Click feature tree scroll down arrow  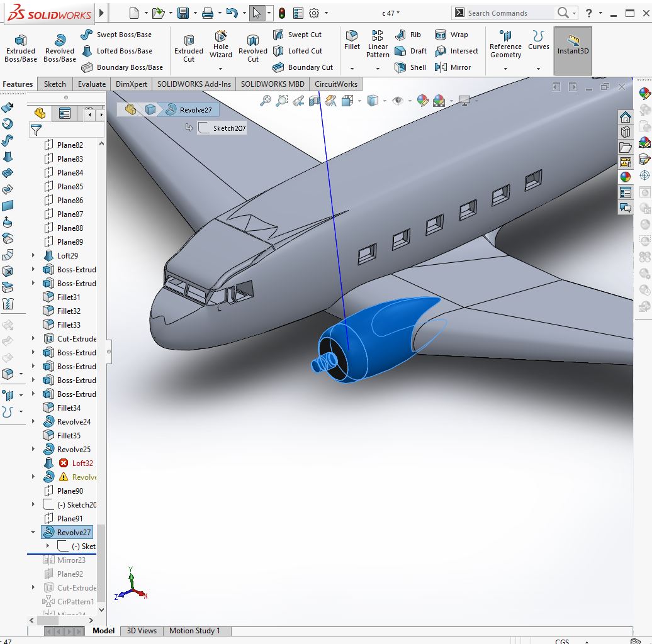[101, 610]
